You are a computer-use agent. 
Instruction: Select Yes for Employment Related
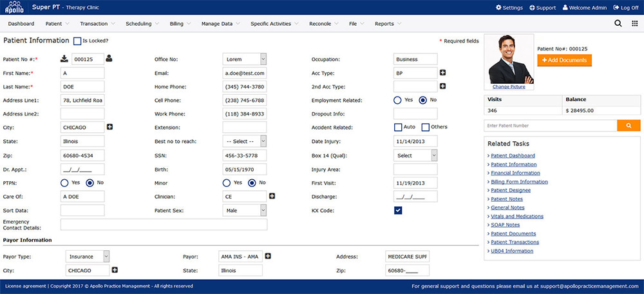click(x=398, y=100)
